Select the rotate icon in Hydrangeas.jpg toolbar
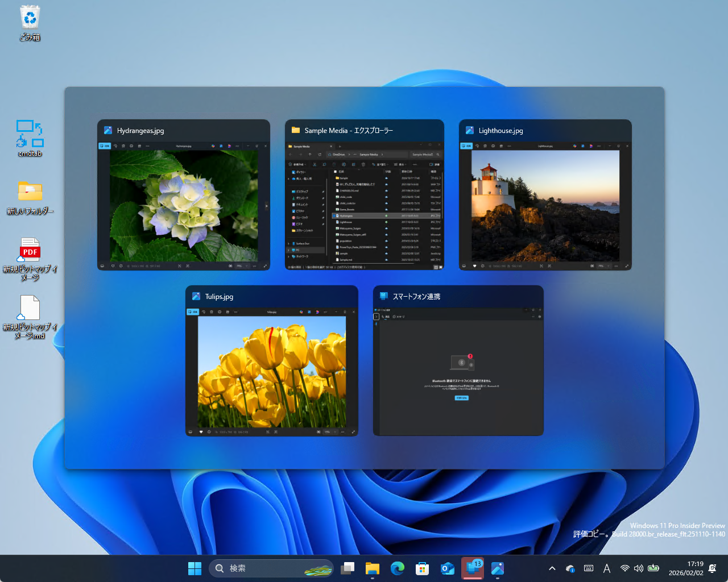The image size is (728, 582). coord(115,146)
